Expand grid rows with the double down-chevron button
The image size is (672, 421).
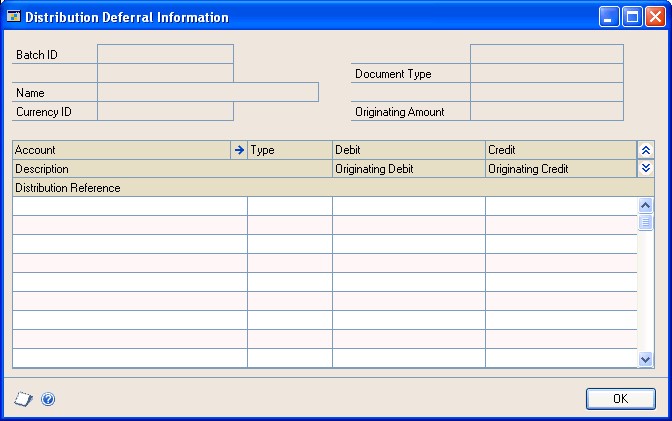(645, 168)
